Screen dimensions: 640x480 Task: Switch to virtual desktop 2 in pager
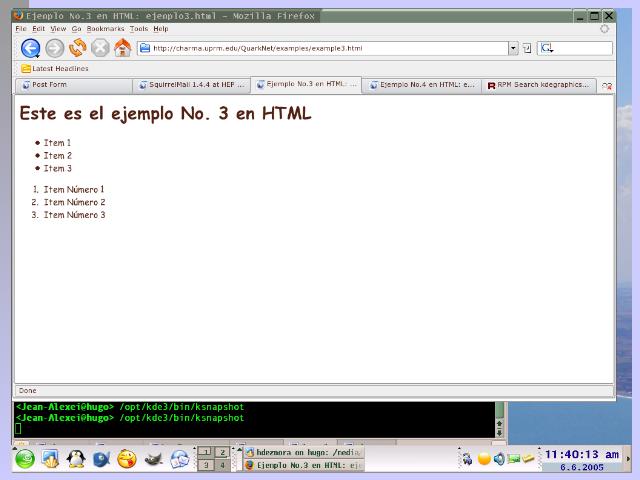point(222,452)
